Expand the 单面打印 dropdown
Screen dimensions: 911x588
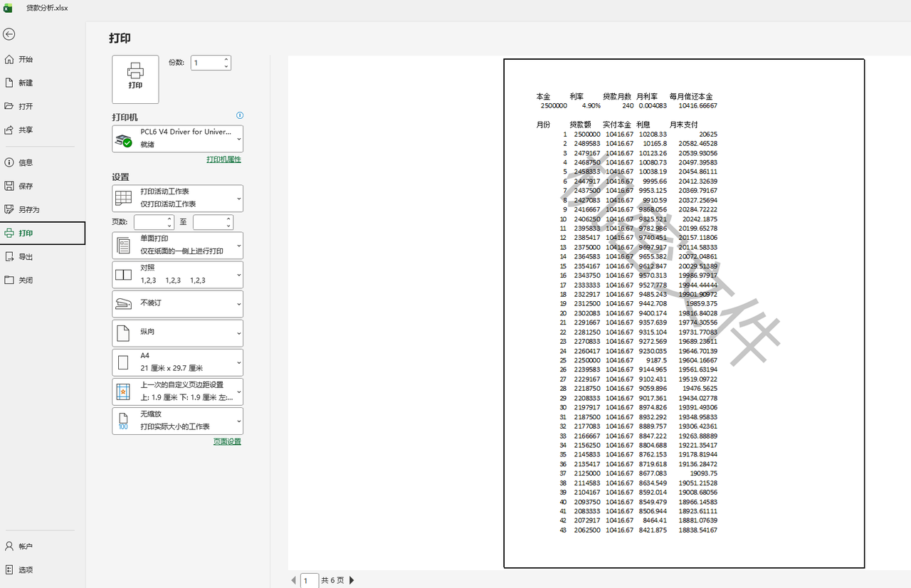pos(177,245)
